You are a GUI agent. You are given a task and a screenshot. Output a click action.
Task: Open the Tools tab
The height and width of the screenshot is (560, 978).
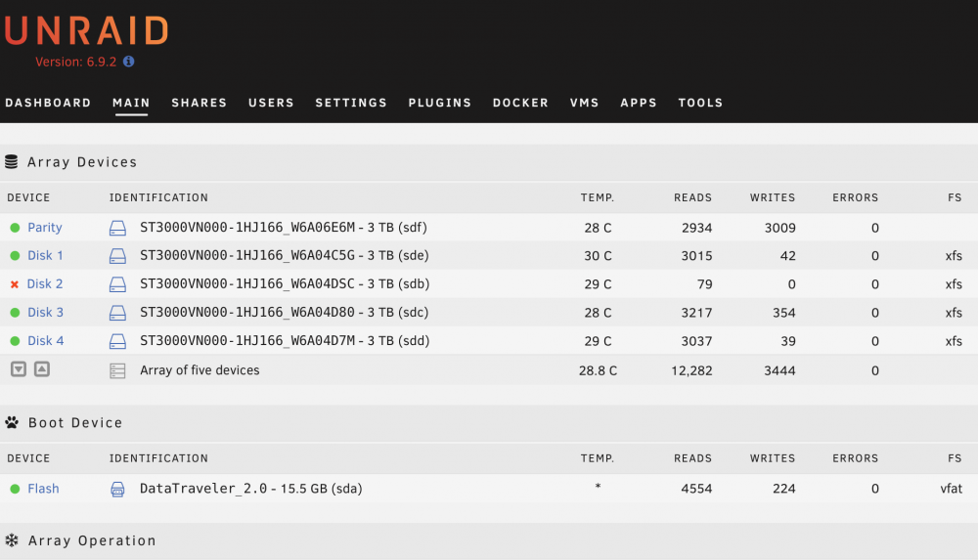click(700, 103)
